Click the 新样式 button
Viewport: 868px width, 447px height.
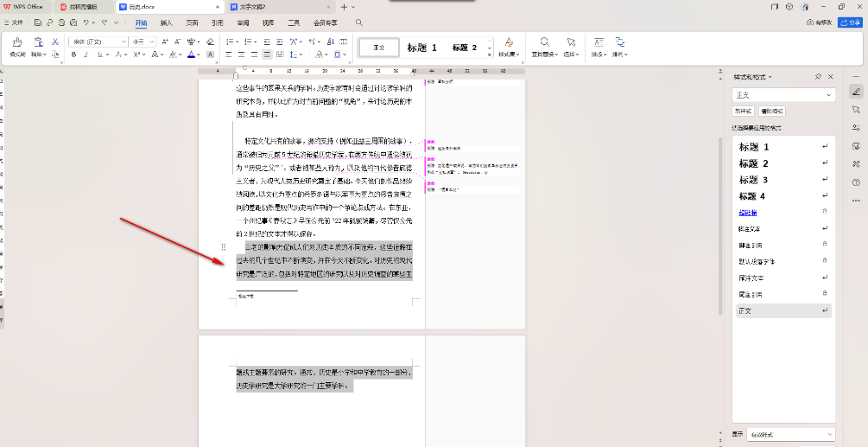(742, 111)
